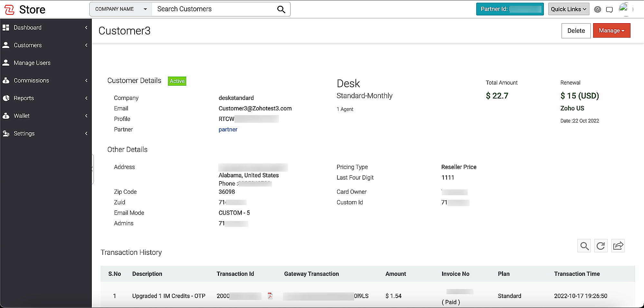Sort by the Amount column header
Screen dimensions: 644x308
coord(396,274)
